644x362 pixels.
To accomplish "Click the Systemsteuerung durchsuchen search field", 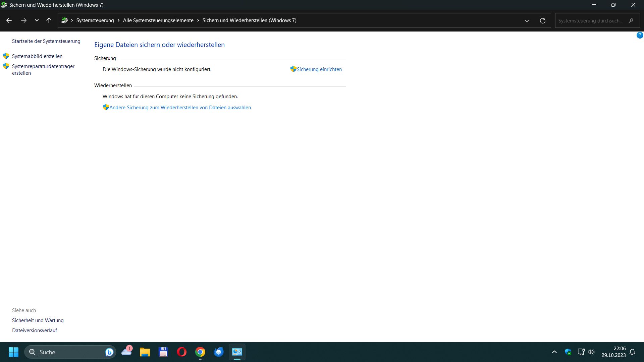I will (590, 20).
